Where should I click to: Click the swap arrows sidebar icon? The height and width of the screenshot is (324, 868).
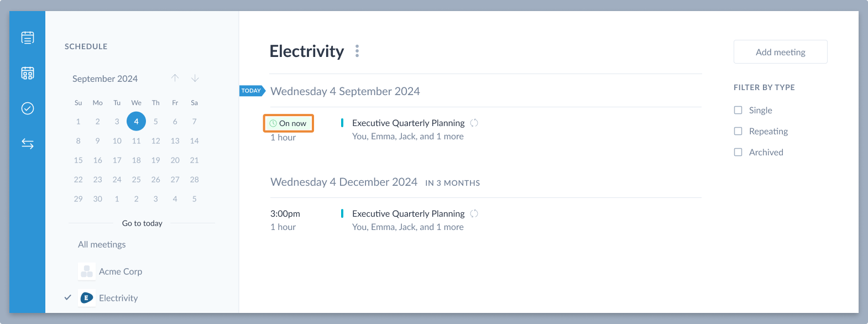tap(28, 144)
